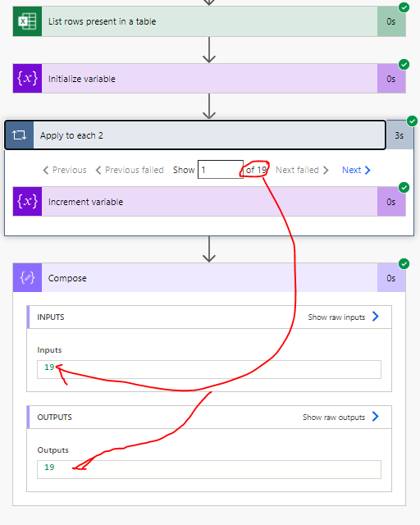420x525 pixels.
Task: Click the 0s duration on Initialize variable
Action: point(390,79)
